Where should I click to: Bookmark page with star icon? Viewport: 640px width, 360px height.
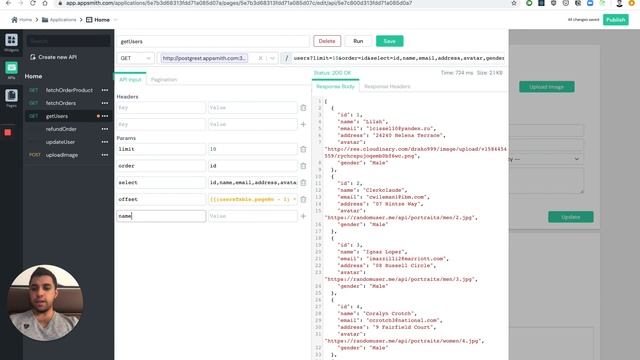click(x=514, y=3)
